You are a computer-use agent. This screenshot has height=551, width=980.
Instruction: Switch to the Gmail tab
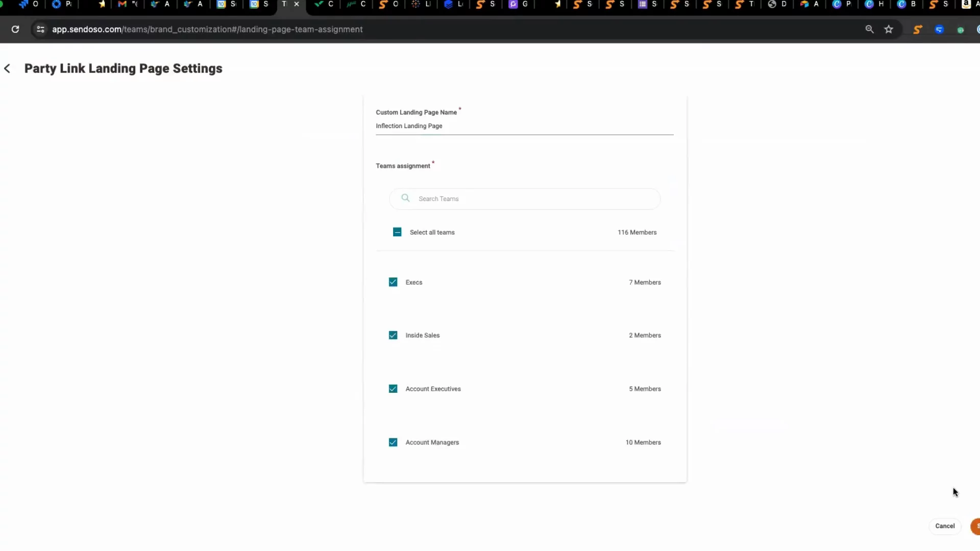pyautogui.click(x=122, y=4)
